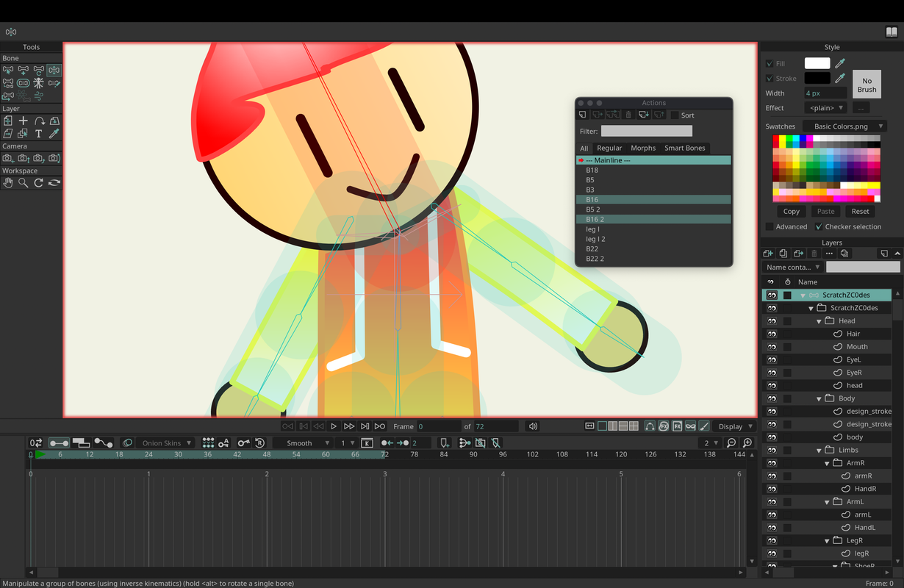Viewport: 904px width, 588px height.
Task: Collapse the Limbs group layer
Action: coord(819,450)
